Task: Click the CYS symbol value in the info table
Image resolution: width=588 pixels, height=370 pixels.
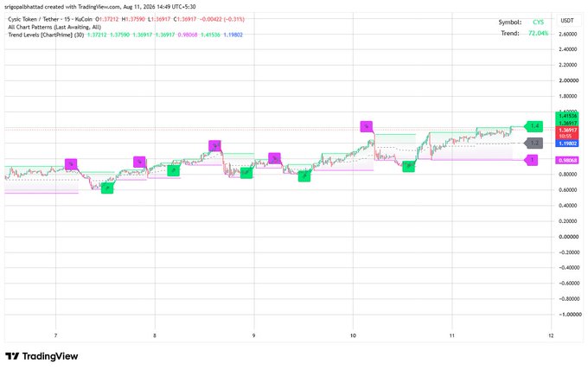Action: pyautogui.click(x=538, y=22)
